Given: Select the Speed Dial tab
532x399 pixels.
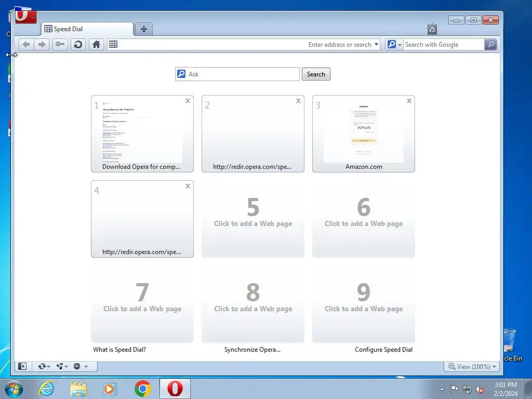Looking at the screenshot, I should [87, 29].
